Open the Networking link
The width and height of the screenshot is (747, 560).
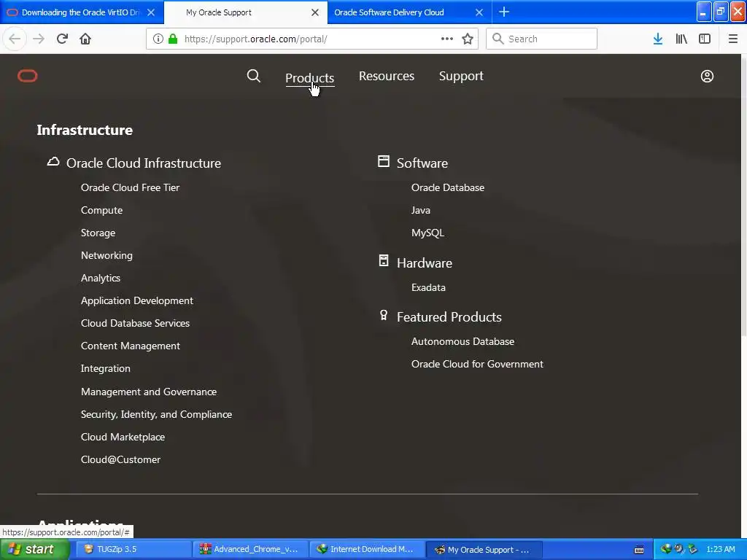107,256
